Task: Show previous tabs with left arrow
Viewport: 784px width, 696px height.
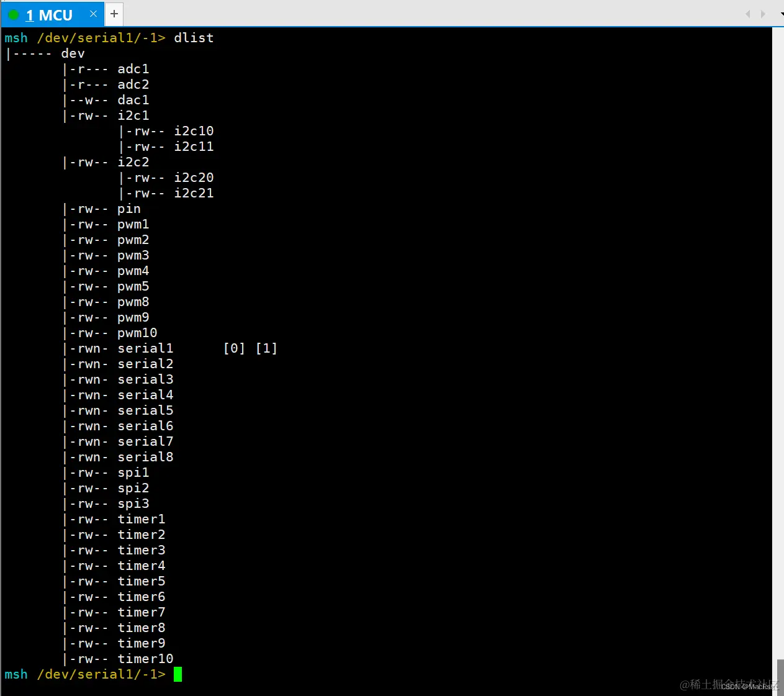Action: (x=747, y=14)
